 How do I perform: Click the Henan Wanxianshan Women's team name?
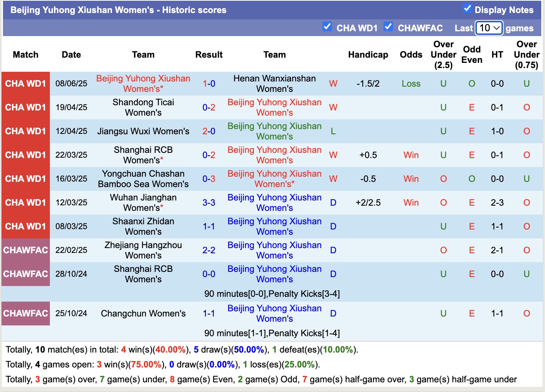pyautogui.click(x=274, y=84)
